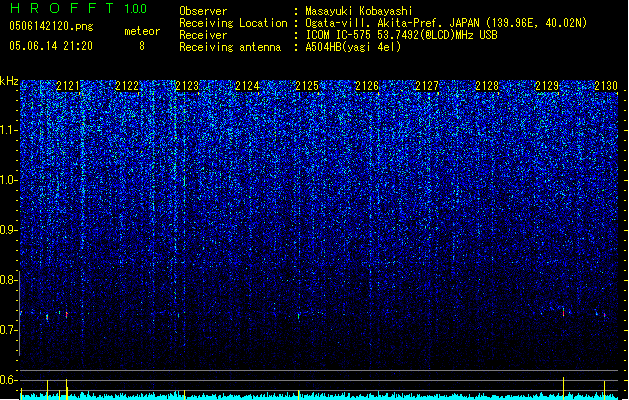
Task: Click the Receiving antenna label
Action: pos(230,47)
